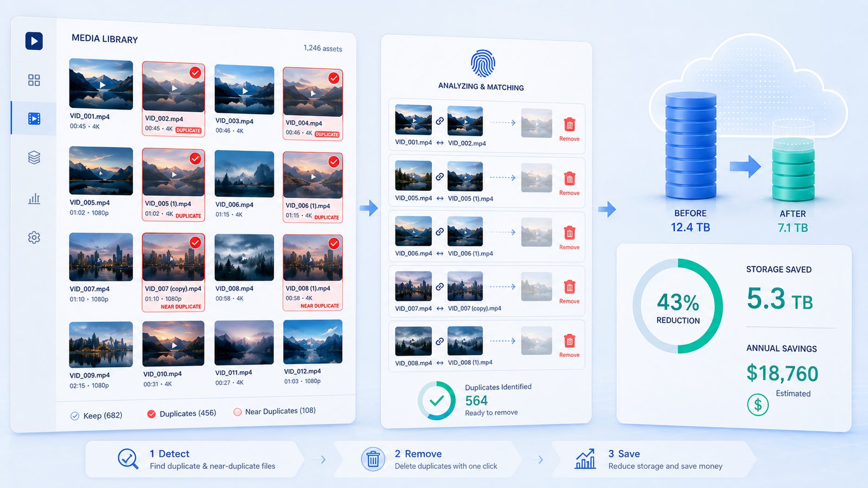Image resolution: width=868 pixels, height=488 pixels.
Task: Click the blue play logo icon
Action: point(34,41)
